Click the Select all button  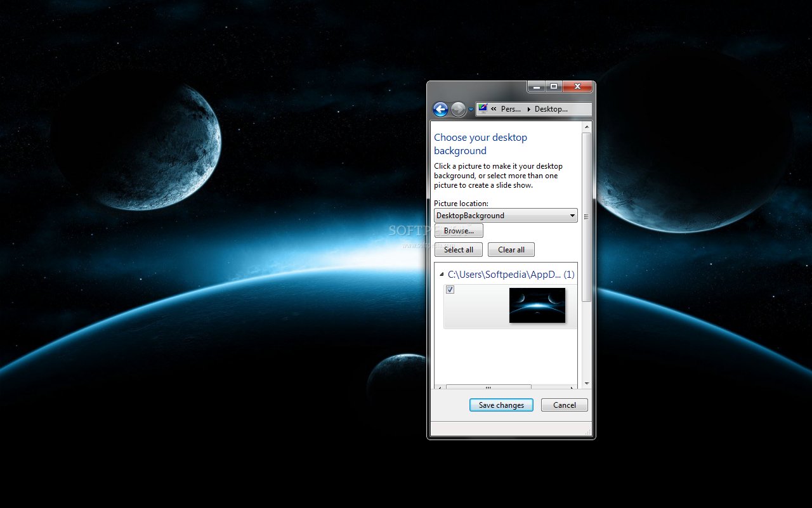[459, 250]
